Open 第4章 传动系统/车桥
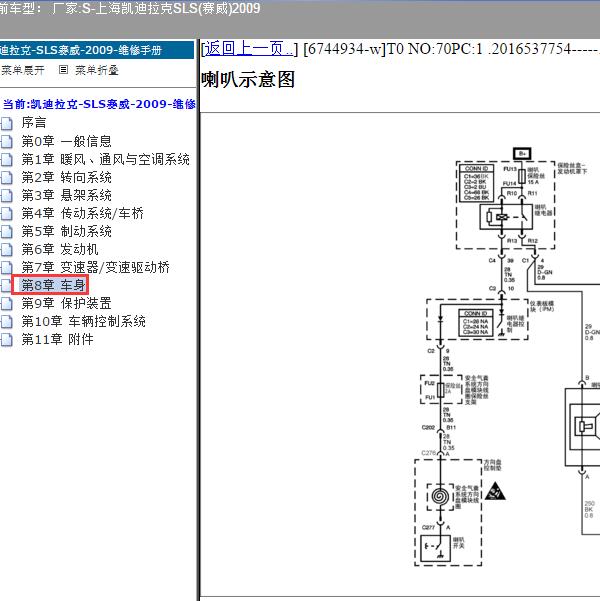The image size is (600, 601). coord(82,213)
